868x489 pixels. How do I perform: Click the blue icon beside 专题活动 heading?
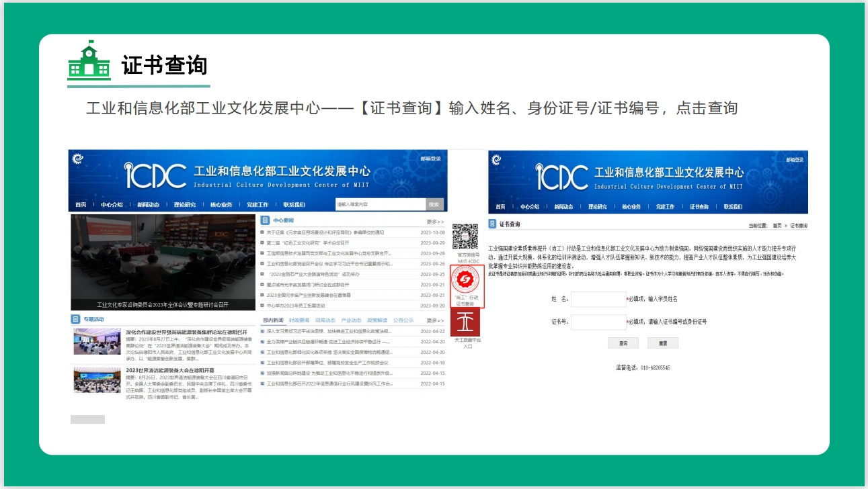click(76, 318)
